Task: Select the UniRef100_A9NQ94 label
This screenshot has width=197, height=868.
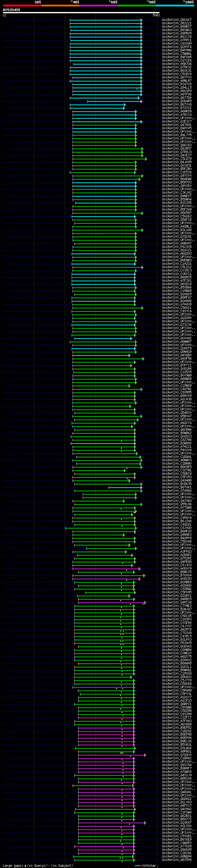Action: (x=177, y=857)
